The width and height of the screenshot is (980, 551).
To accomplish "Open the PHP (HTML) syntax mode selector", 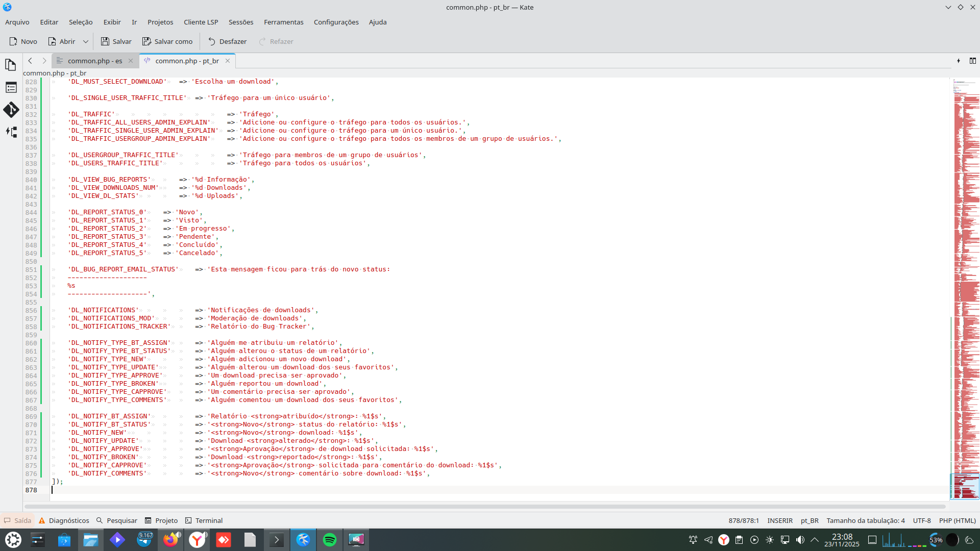I will [x=957, y=520].
